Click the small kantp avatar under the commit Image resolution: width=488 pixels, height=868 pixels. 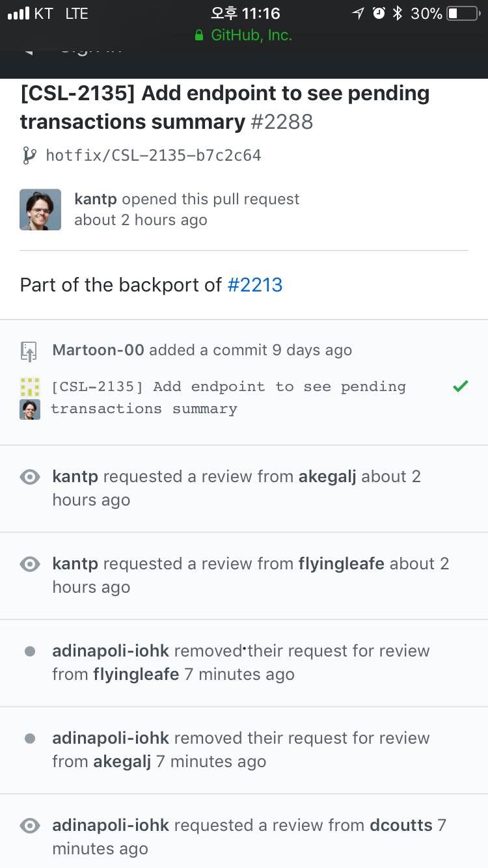coord(29,409)
